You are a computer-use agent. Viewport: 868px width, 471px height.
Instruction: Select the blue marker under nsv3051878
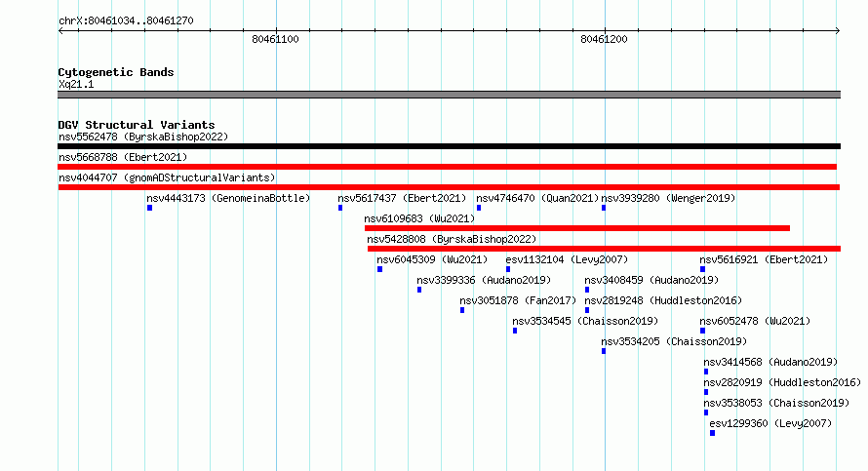(462, 310)
